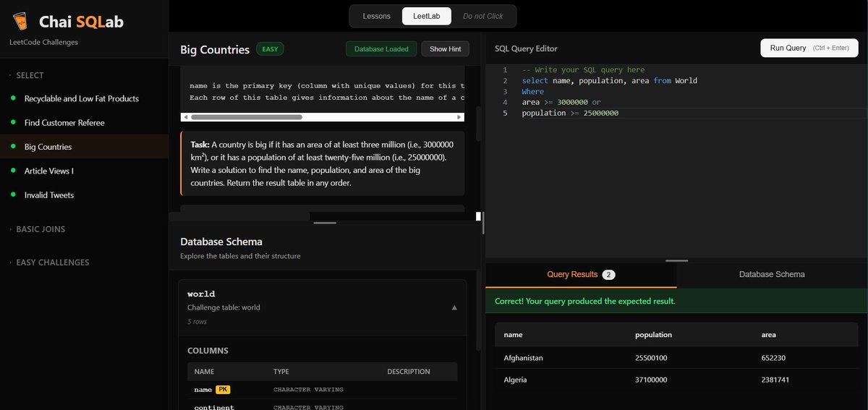Screen dimensions: 868x410
Task: Click the TYPE column header in schema
Action: 281,372
